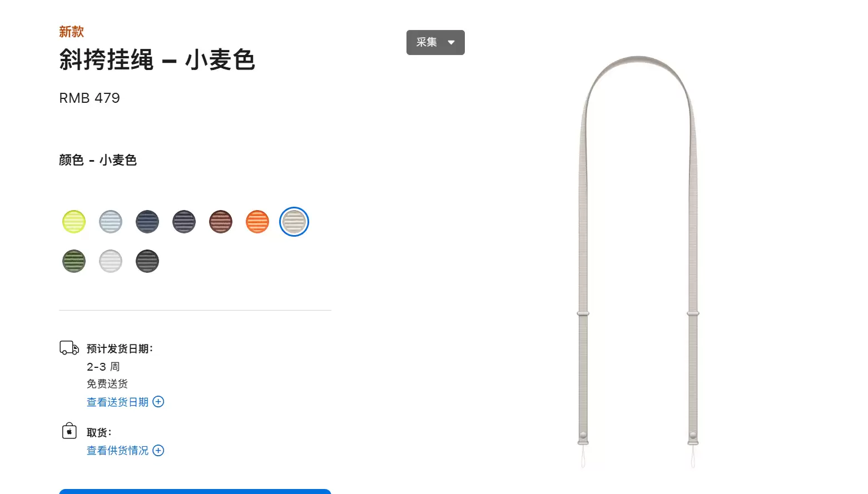Pick the dark green strap swatch
Screen dimensions: 868x494
pyautogui.click(x=74, y=261)
